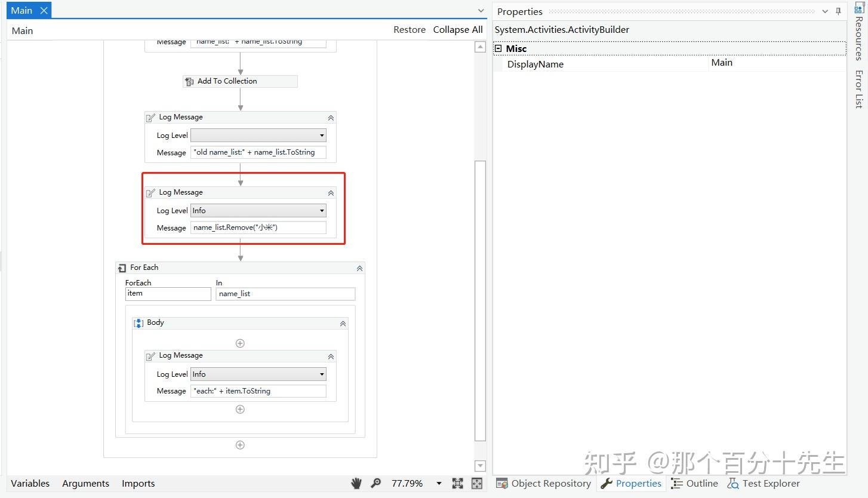Activate the magnifier zoom tool
The height and width of the screenshot is (498, 868).
point(375,483)
